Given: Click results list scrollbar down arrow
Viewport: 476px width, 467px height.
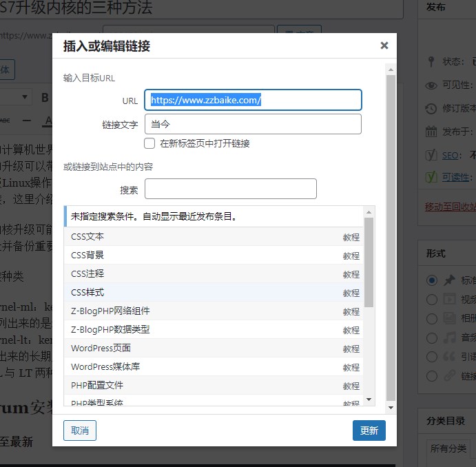Looking at the screenshot, I should tap(369, 399).
